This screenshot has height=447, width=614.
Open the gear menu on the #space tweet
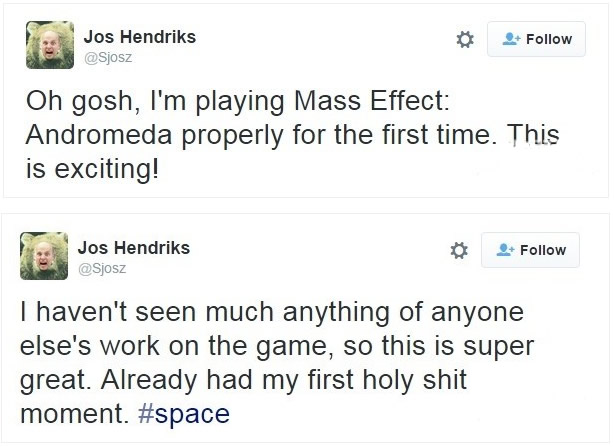pyautogui.click(x=459, y=250)
